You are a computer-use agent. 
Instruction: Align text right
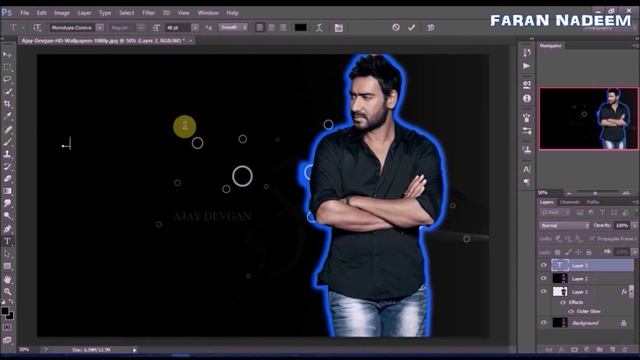coord(283,28)
